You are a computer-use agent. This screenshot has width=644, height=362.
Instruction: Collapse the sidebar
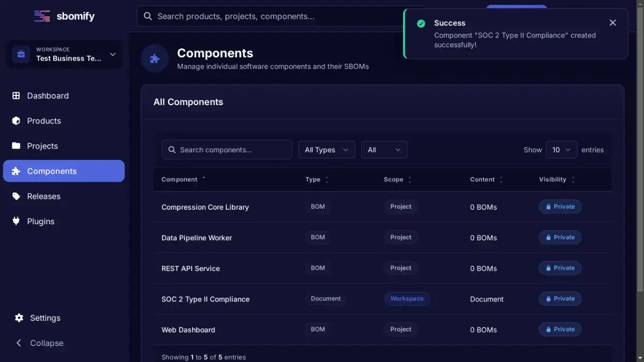(64, 343)
